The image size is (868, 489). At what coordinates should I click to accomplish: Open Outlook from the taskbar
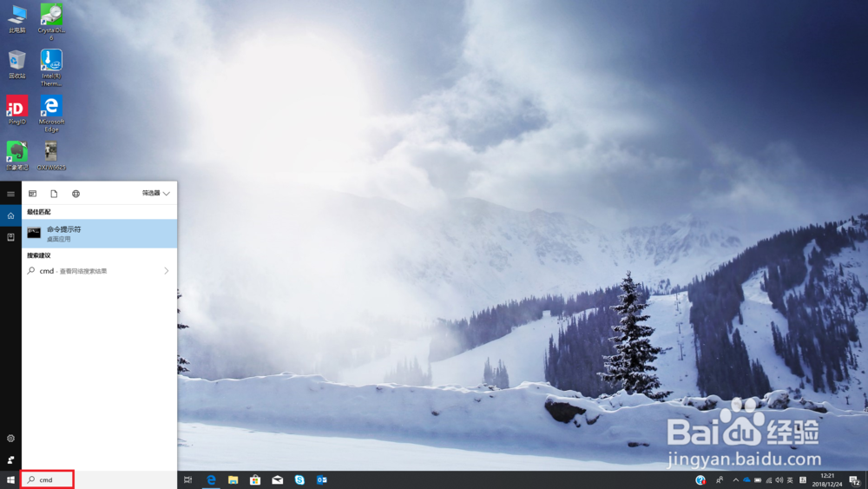[322, 479]
